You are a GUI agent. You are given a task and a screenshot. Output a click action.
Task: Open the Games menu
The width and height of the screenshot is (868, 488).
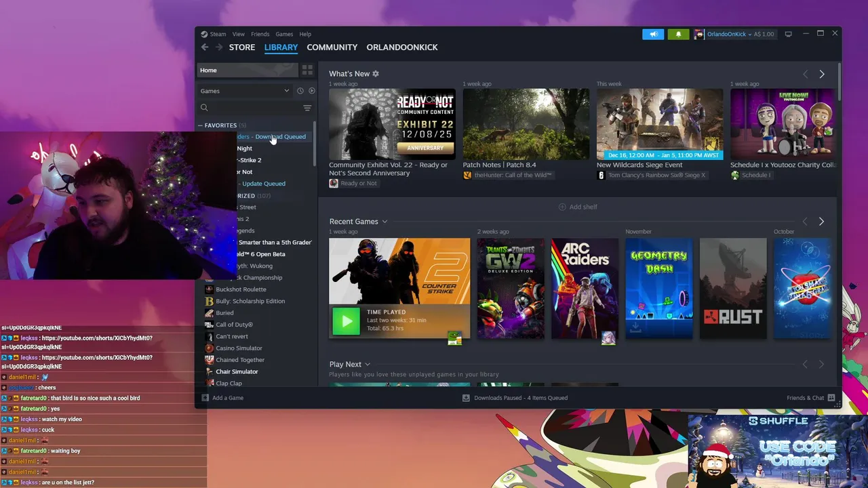click(284, 34)
